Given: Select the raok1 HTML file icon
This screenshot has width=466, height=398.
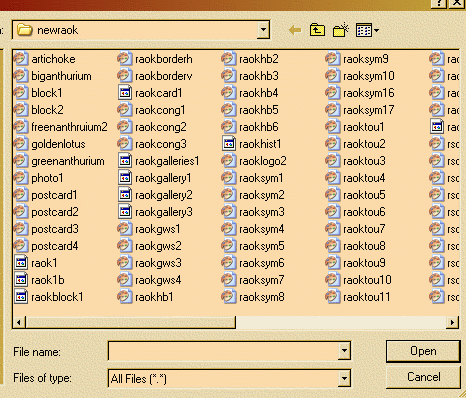Looking at the screenshot, I should pos(21,263).
